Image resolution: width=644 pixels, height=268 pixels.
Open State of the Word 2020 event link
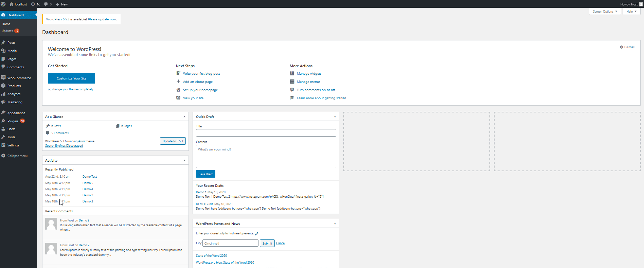211,256
